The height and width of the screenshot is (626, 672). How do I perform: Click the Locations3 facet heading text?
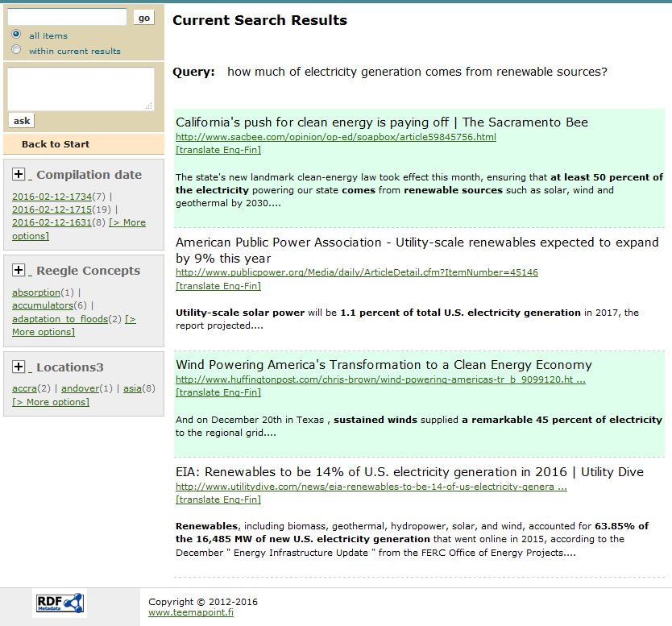click(x=70, y=367)
